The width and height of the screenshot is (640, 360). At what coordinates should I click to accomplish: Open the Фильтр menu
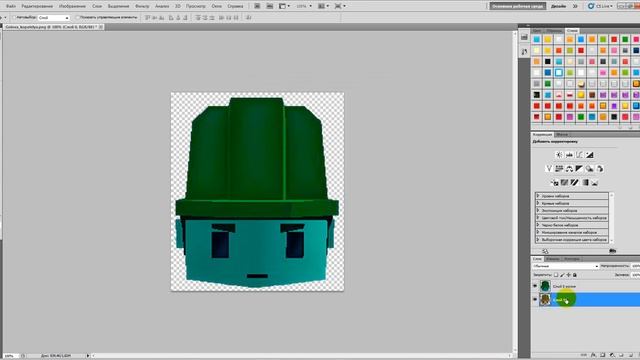(x=142, y=6)
